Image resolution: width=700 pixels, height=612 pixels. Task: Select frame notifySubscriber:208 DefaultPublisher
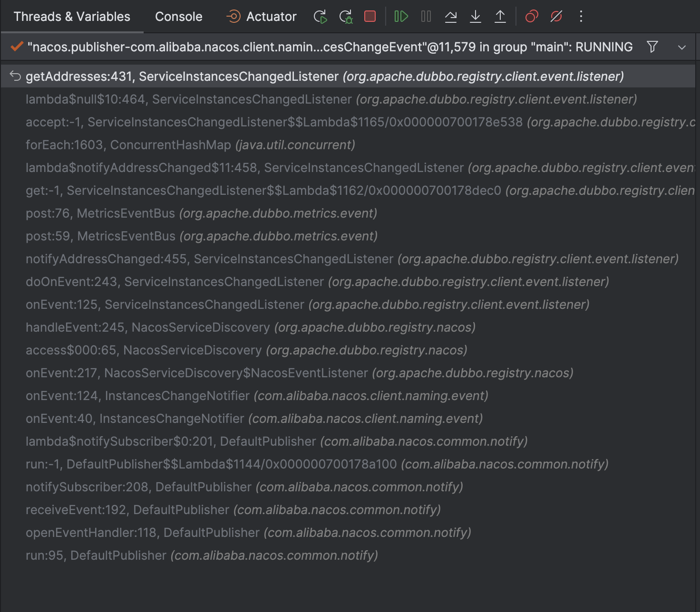click(348, 487)
